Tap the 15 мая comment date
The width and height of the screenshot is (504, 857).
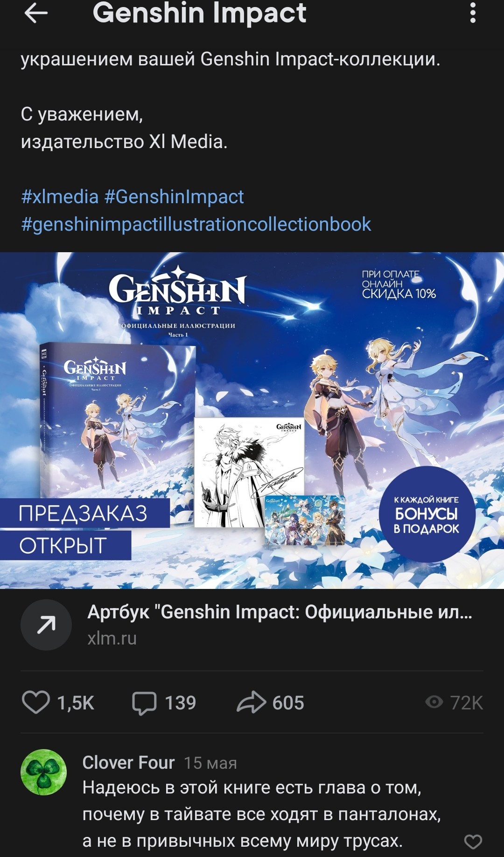point(210,763)
